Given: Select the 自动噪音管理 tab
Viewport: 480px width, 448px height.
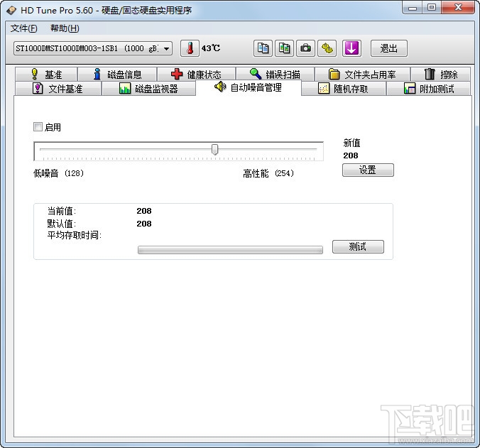Looking at the screenshot, I should click(x=249, y=87).
